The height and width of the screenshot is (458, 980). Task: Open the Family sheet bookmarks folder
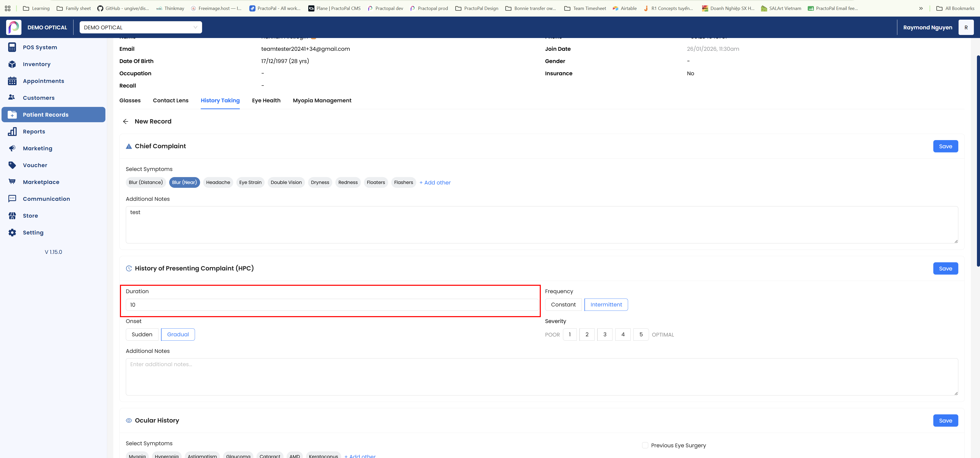pyautogui.click(x=74, y=8)
